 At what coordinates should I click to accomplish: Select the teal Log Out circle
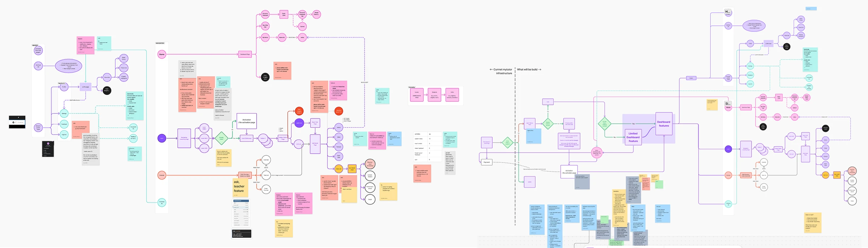[x=64, y=134]
